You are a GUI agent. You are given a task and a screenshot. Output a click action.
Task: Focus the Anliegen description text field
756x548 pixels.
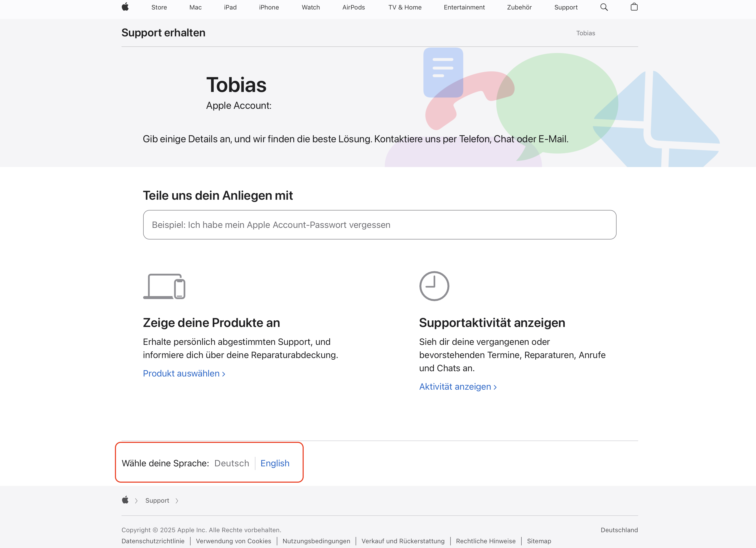[379, 224]
